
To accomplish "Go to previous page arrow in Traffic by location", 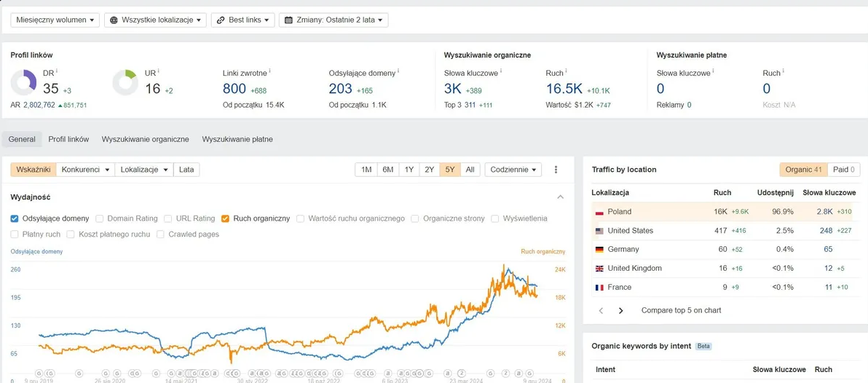I will (x=601, y=310).
